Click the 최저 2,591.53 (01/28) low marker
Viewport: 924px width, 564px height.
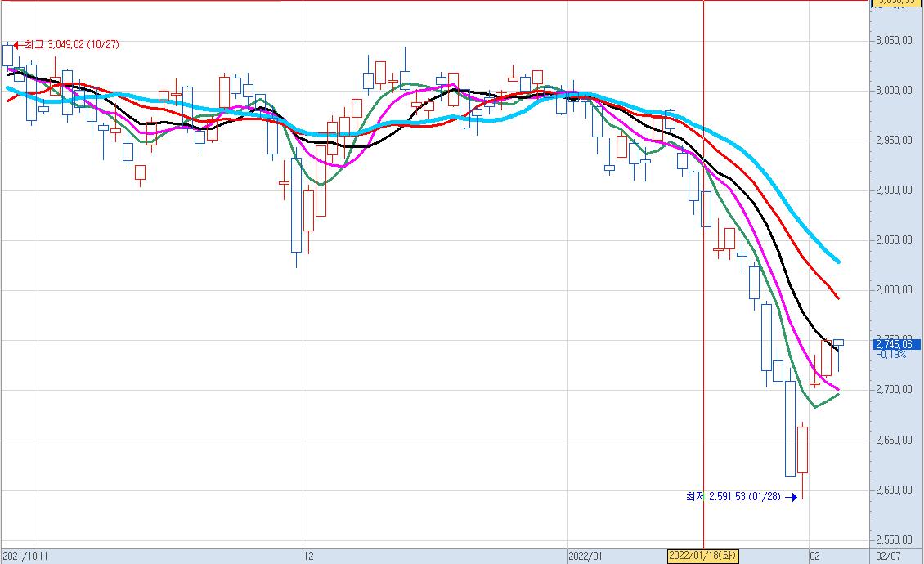tap(742, 497)
